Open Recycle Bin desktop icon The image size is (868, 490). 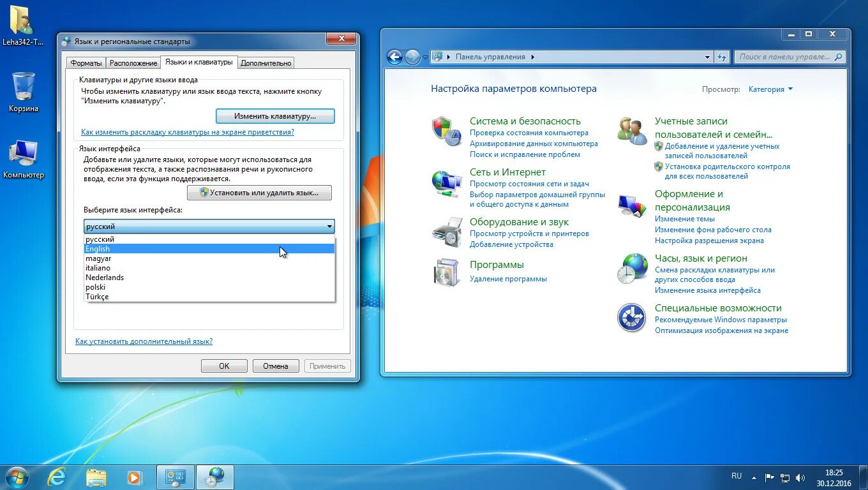(24, 93)
